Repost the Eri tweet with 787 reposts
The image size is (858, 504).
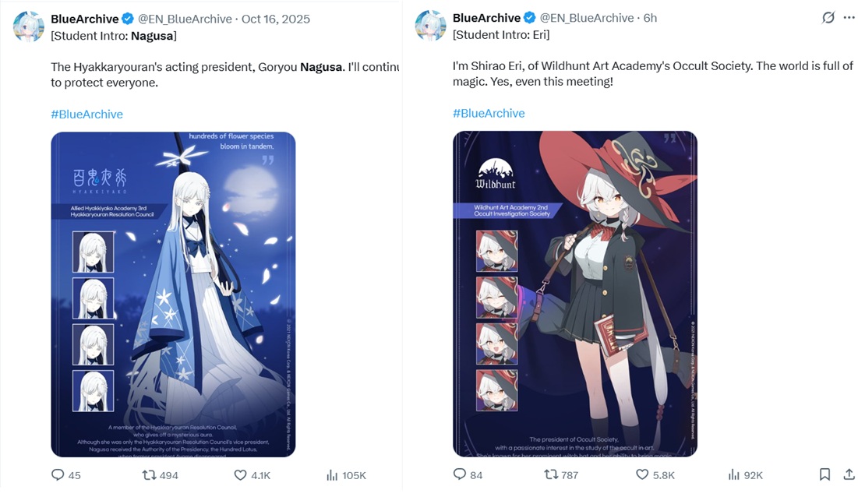point(551,474)
